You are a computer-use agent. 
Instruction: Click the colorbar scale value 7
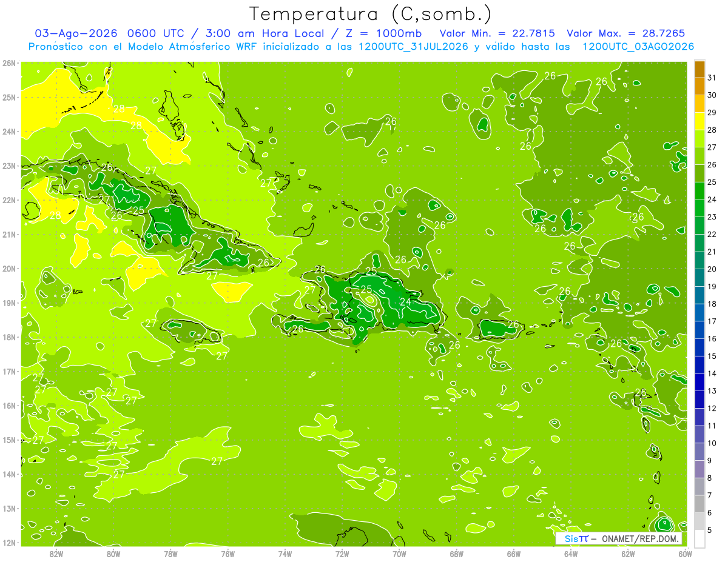(x=710, y=495)
